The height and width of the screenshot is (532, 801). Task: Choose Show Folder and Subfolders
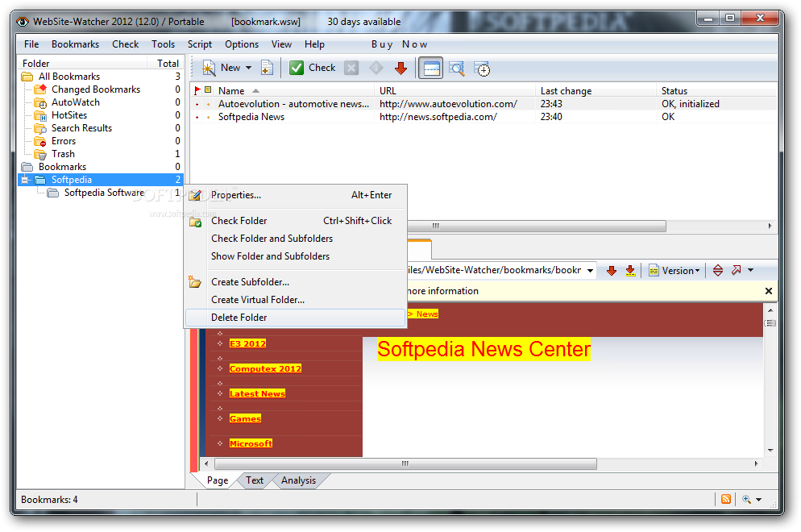(x=295, y=256)
